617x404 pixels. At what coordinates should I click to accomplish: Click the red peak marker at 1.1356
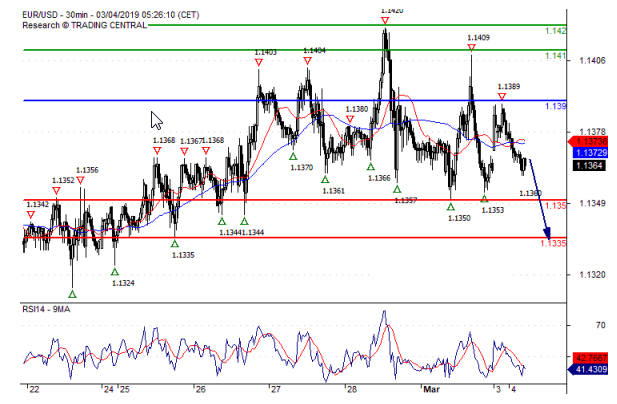(81, 181)
